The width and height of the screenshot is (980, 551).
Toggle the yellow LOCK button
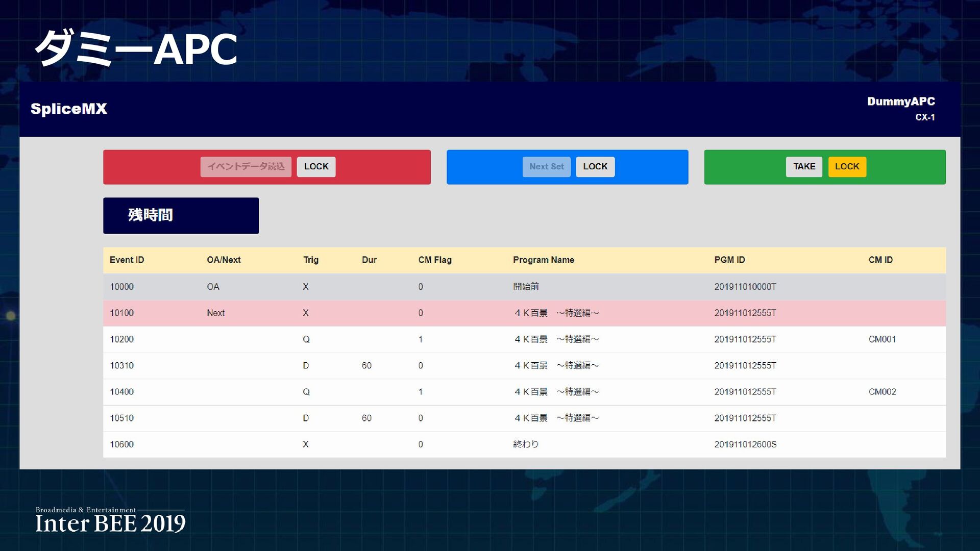tap(847, 167)
